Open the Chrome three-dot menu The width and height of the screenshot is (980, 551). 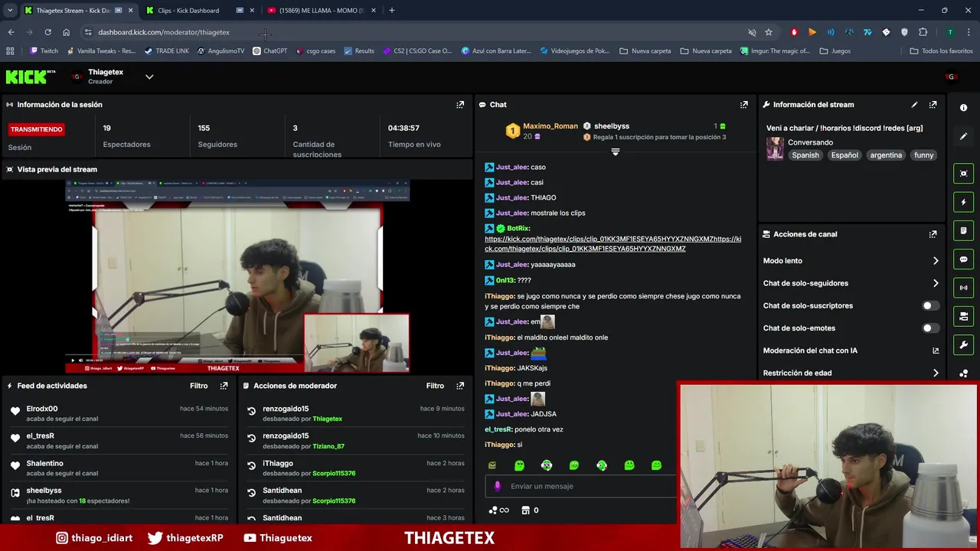pyautogui.click(x=968, y=32)
